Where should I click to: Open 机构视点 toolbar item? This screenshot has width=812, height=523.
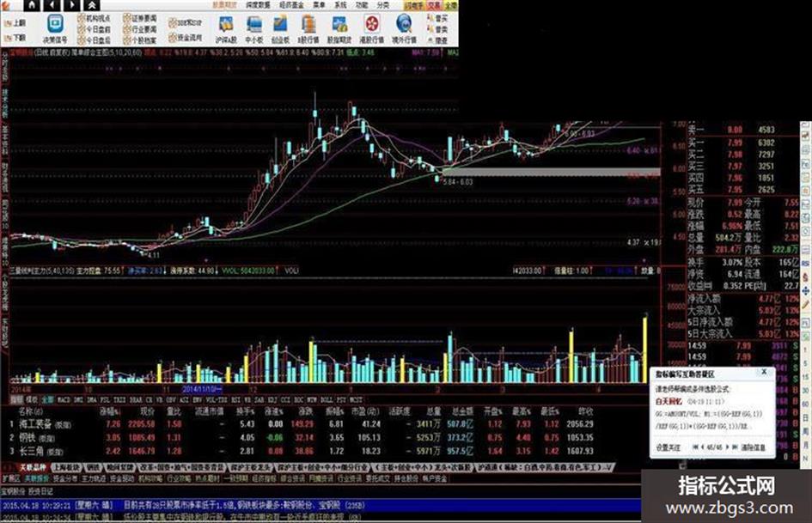coord(94,18)
